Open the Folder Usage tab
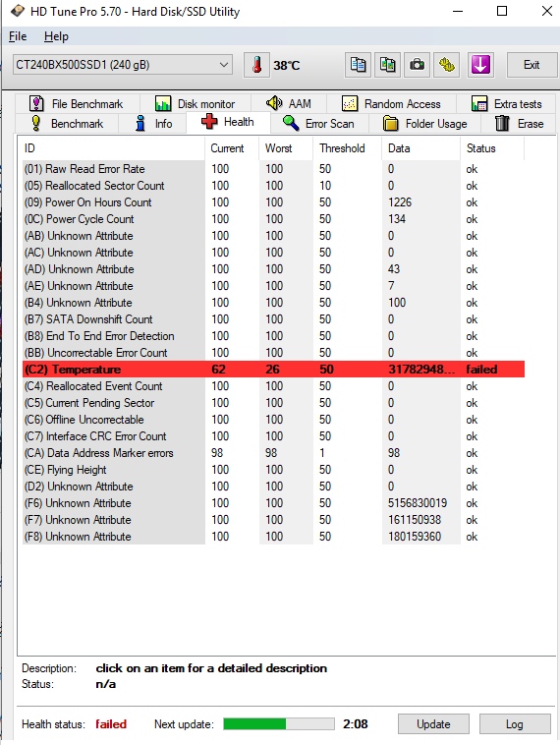 click(425, 124)
